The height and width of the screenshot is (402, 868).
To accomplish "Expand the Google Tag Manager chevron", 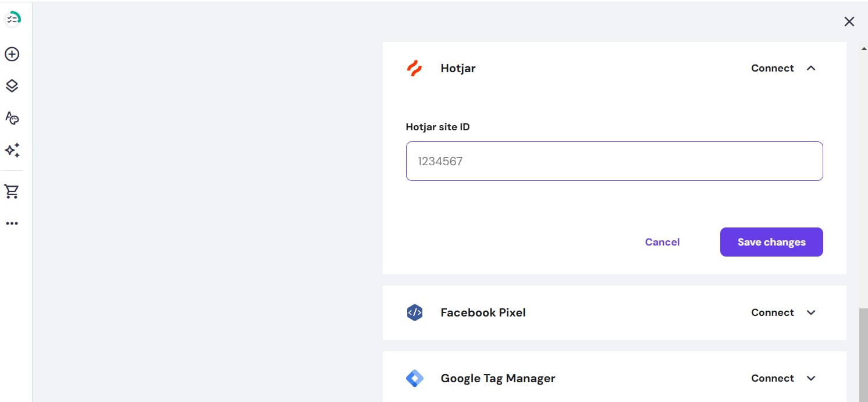I will point(811,378).
